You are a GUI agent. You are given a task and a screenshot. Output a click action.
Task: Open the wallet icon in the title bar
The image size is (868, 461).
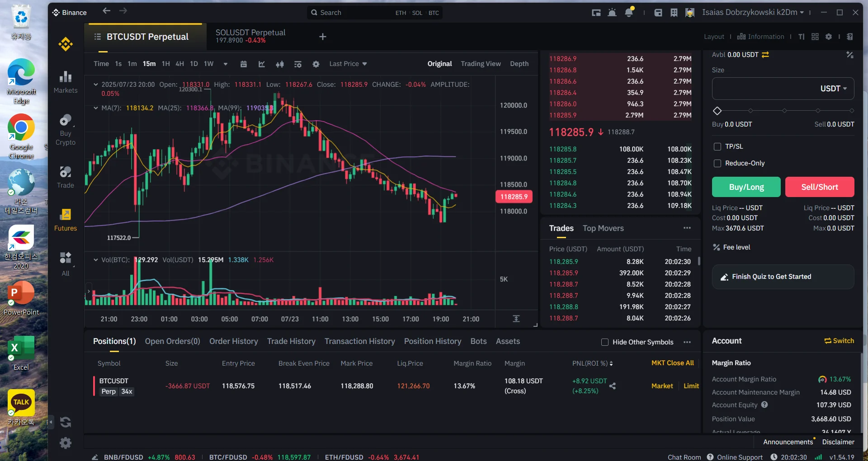tap(658, 13)
